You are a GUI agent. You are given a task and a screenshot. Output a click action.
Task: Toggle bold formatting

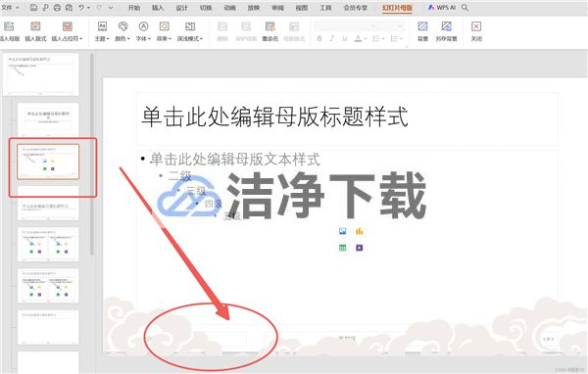point(319,38)
